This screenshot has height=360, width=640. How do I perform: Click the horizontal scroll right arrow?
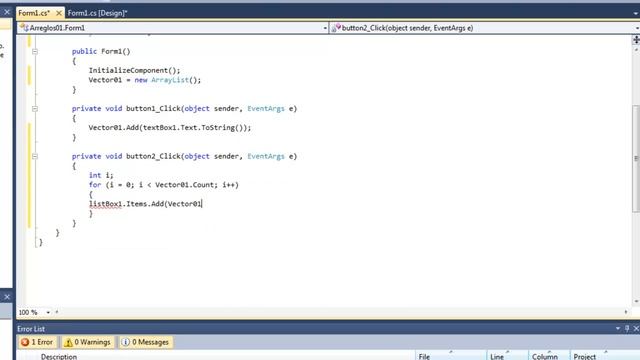(626, 312)
